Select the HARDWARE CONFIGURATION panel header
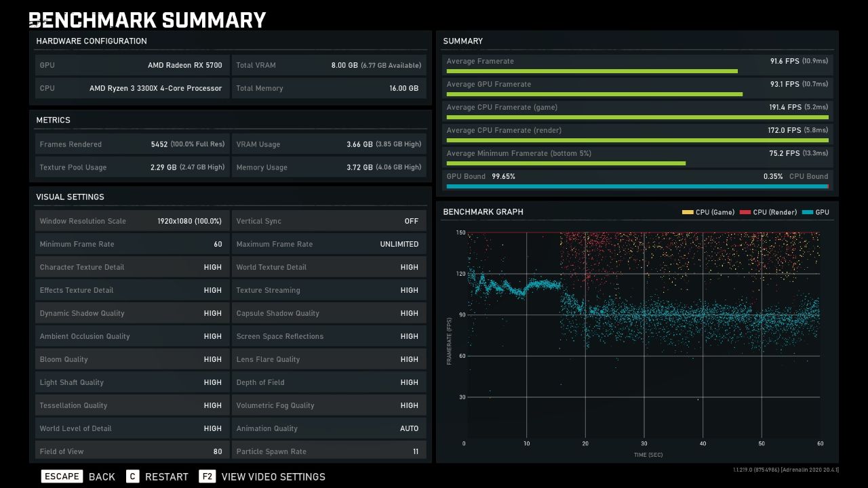 tap(92, 41)
